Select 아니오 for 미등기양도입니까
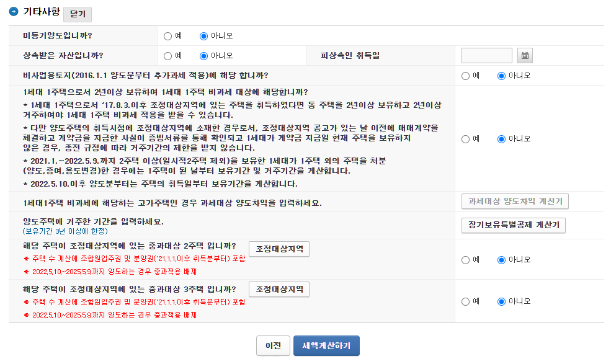The height and width of the screenshot is (364, 611). click(203, 36)
